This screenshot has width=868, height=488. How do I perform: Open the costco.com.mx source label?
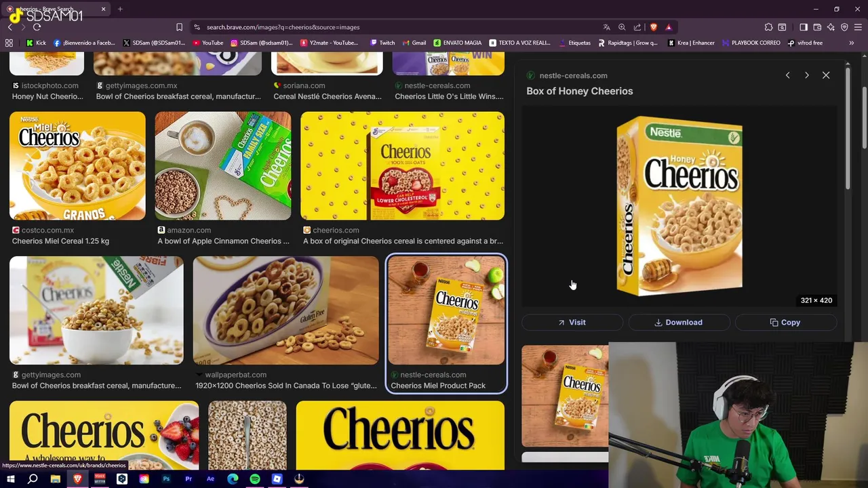pyautogui.click(x=47, y=230)
